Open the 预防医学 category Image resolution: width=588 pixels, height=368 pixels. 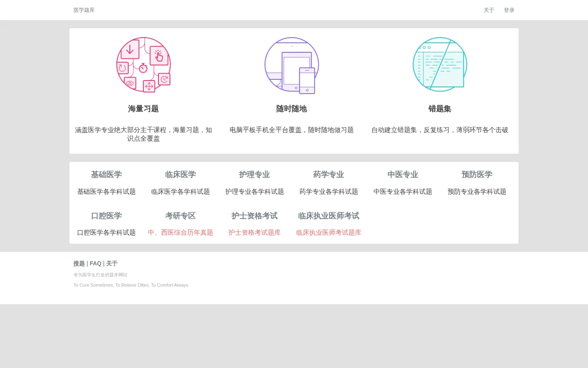pos(477,175)
